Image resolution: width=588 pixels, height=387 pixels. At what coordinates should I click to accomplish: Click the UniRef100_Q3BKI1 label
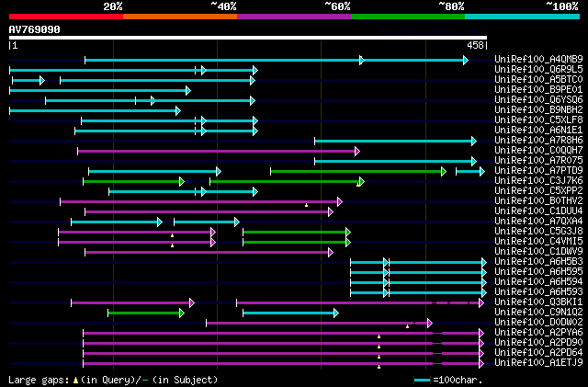(x=538, y=302)
